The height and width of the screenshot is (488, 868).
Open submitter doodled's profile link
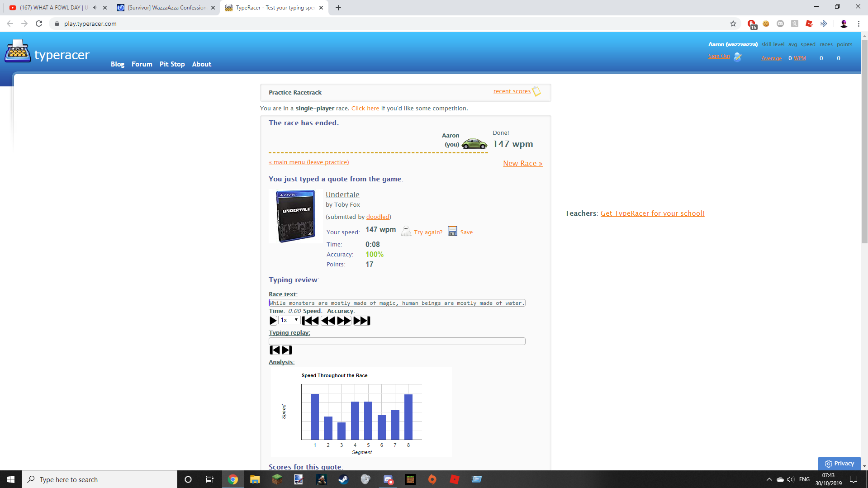point(378,217)
